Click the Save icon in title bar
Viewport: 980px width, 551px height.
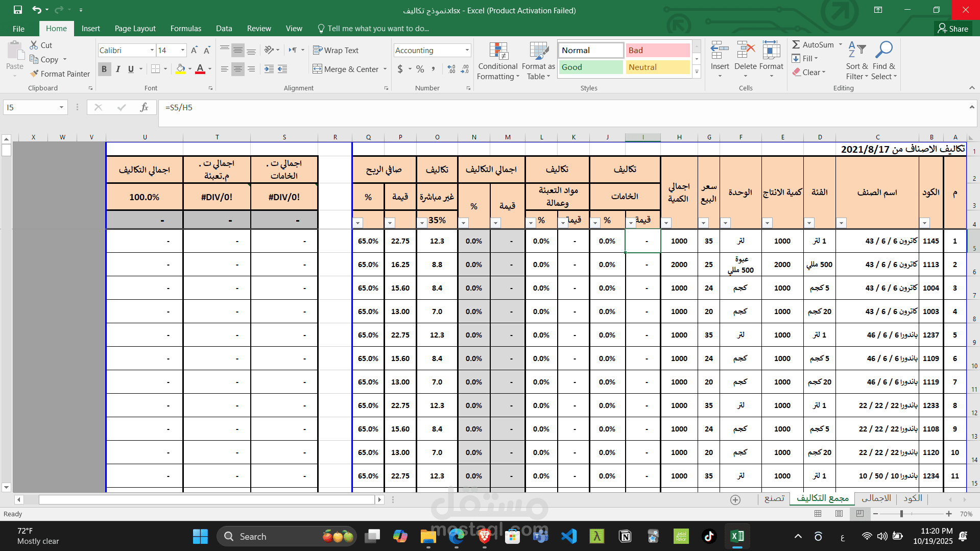point(18,10)
